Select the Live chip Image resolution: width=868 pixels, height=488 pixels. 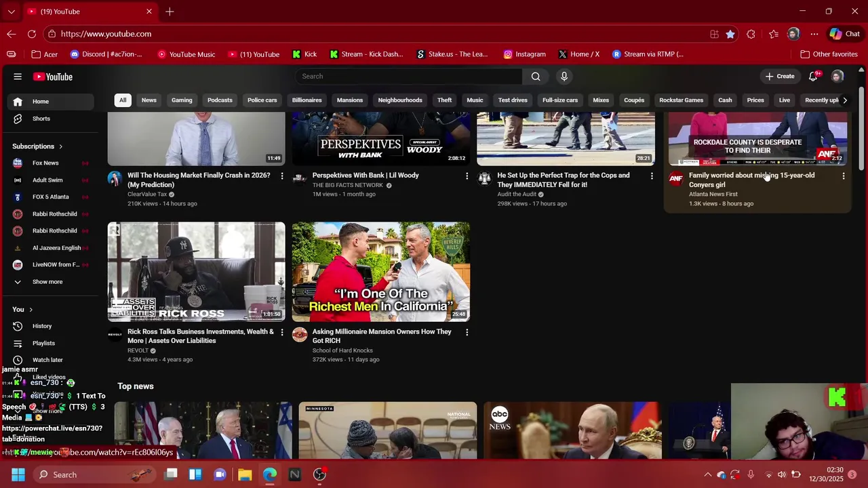click(785, 100)
